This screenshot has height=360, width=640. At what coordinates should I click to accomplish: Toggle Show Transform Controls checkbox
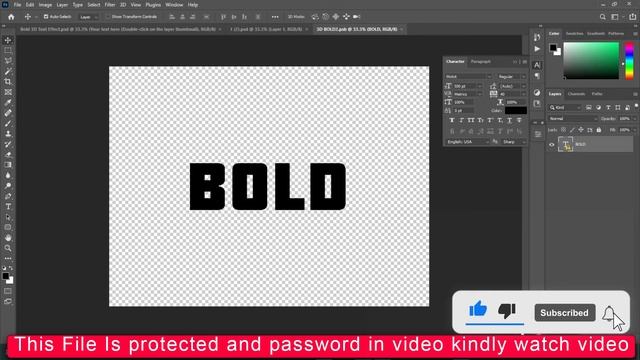tap(108, 17)
